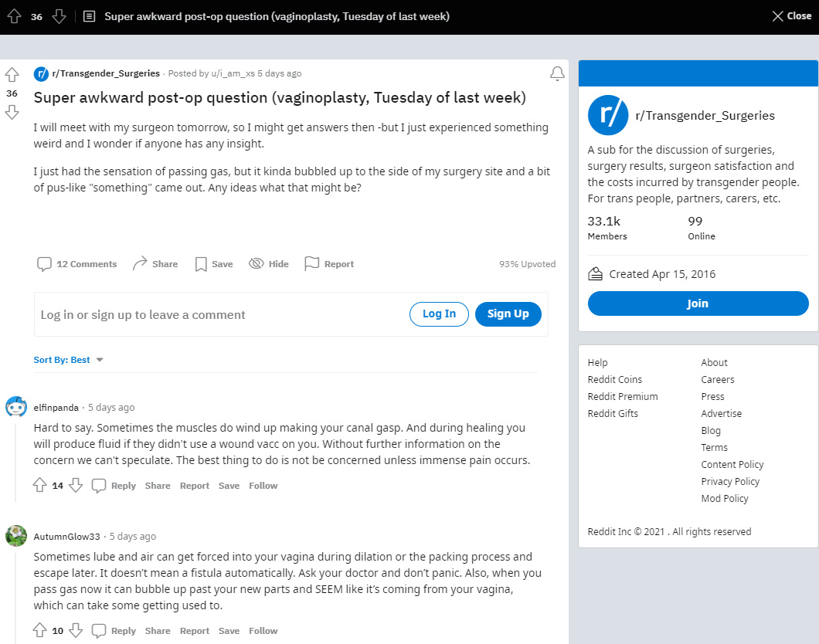Expand the Sort By: Best dropdown

point(69,360)
